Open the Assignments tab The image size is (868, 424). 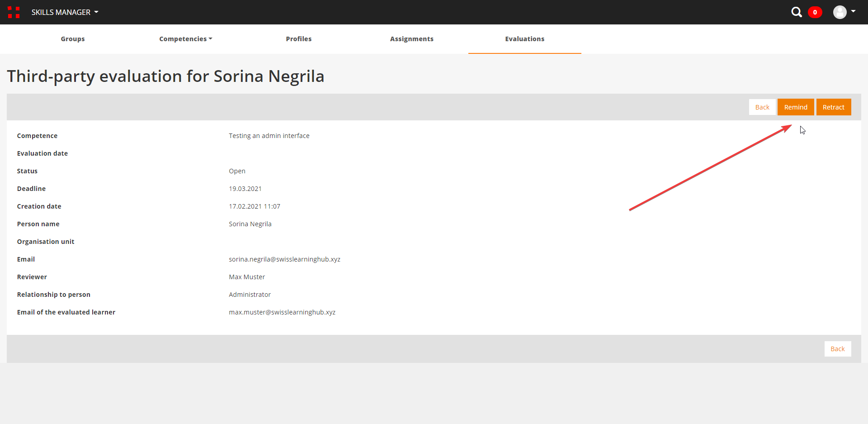(x=411, y=39)
